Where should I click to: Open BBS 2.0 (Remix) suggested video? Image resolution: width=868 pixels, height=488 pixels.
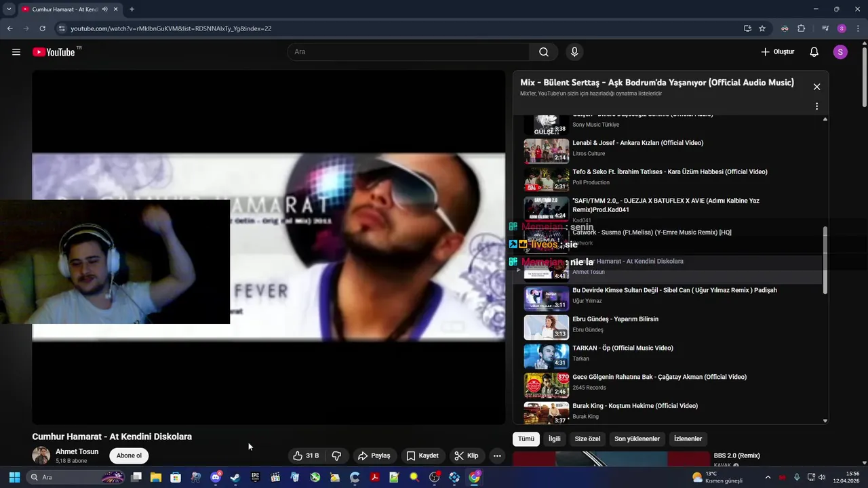point(737,455)
